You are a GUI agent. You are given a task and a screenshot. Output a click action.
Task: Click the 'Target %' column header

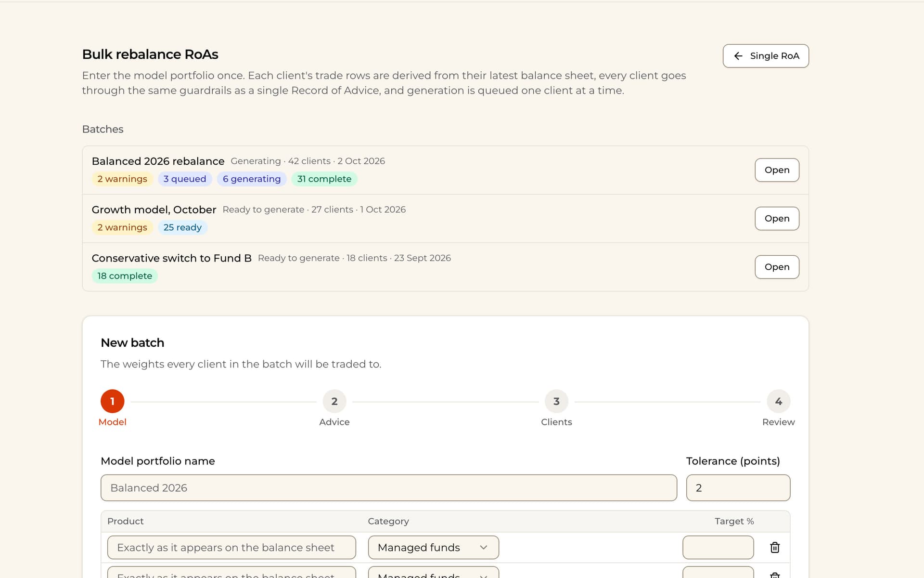click(734, 521)
